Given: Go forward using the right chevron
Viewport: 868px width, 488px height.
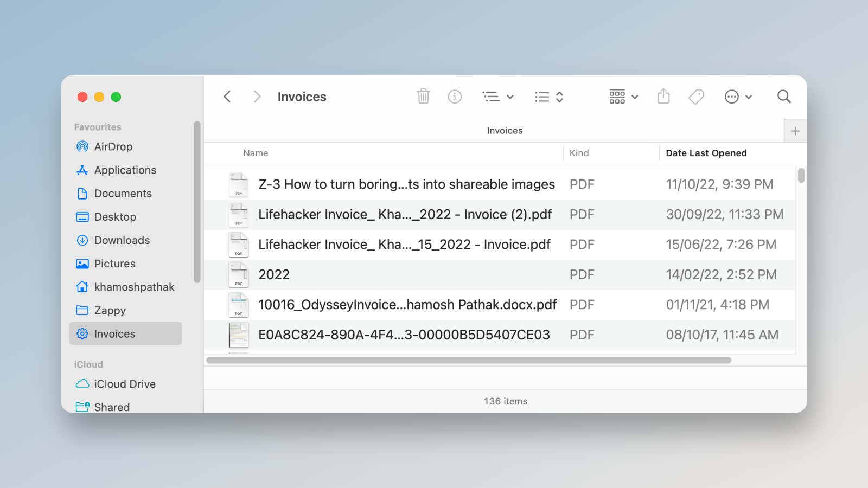Looking at the screenshot, I should tap(257, 97).
